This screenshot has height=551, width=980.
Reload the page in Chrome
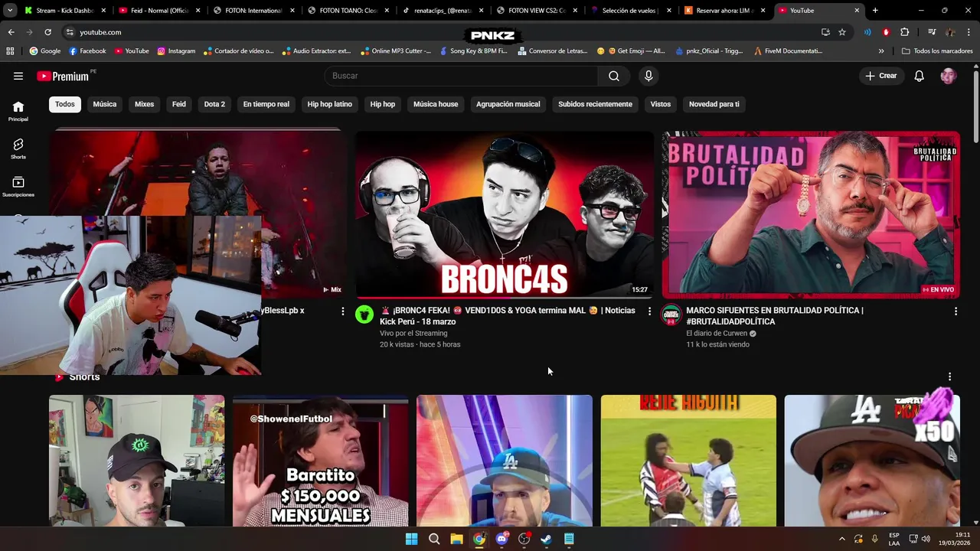[47, 32]
